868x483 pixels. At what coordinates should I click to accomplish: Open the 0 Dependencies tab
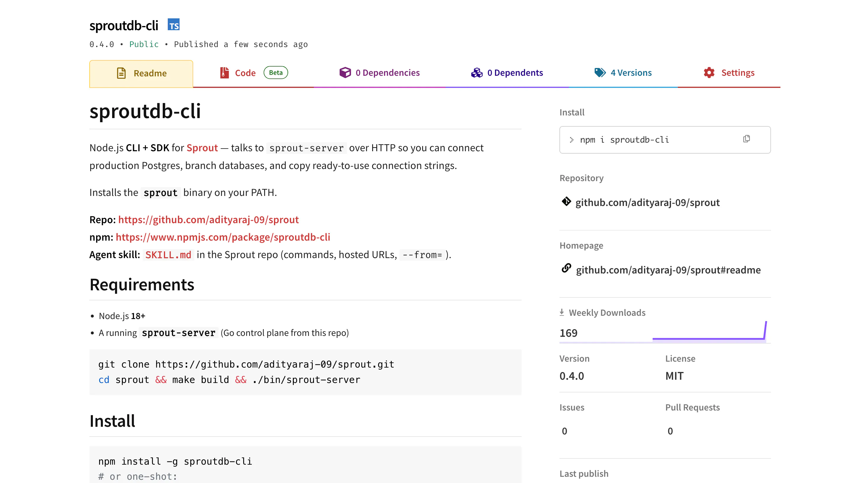[x=379, y=73]
